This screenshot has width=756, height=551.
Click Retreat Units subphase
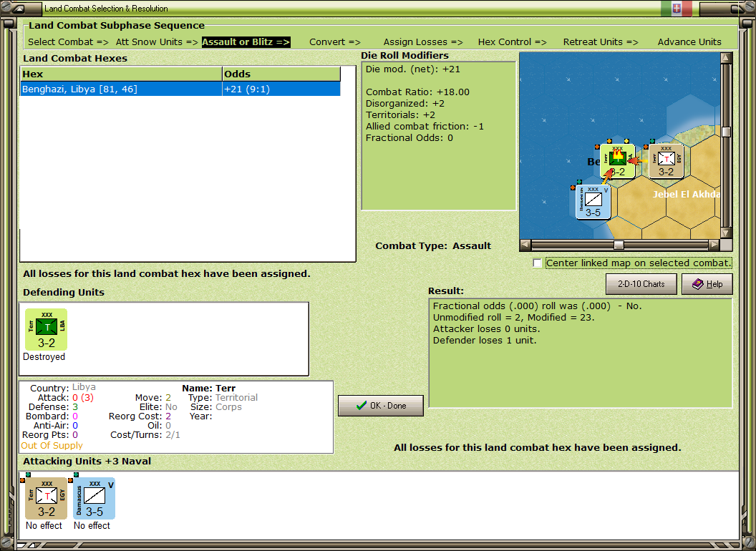(601, 42)
